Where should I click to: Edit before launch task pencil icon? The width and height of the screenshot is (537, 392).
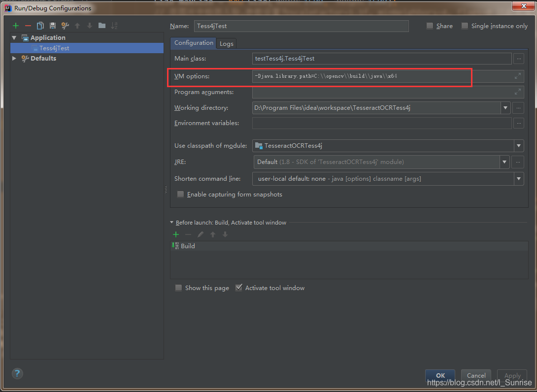click(x=201, y=234)
